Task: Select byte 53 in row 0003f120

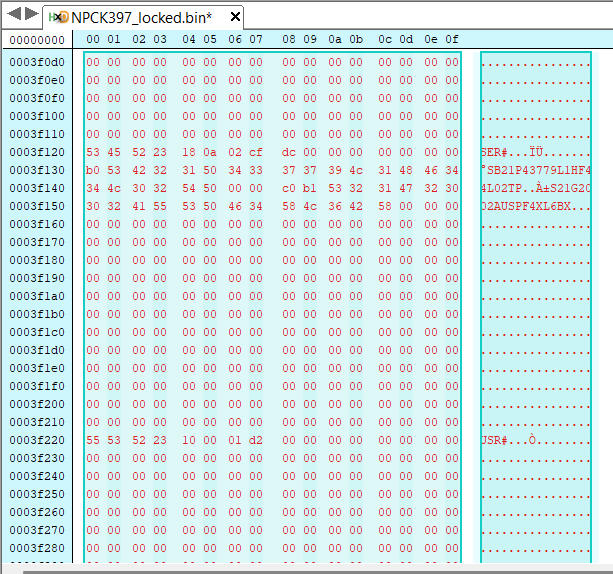Action: (93, 152)
